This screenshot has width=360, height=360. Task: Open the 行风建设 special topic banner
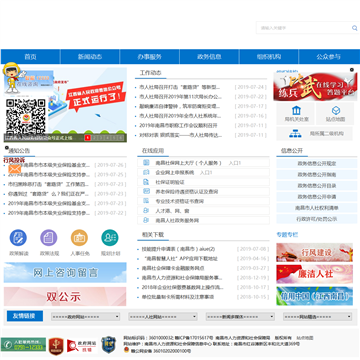[314, 252]
